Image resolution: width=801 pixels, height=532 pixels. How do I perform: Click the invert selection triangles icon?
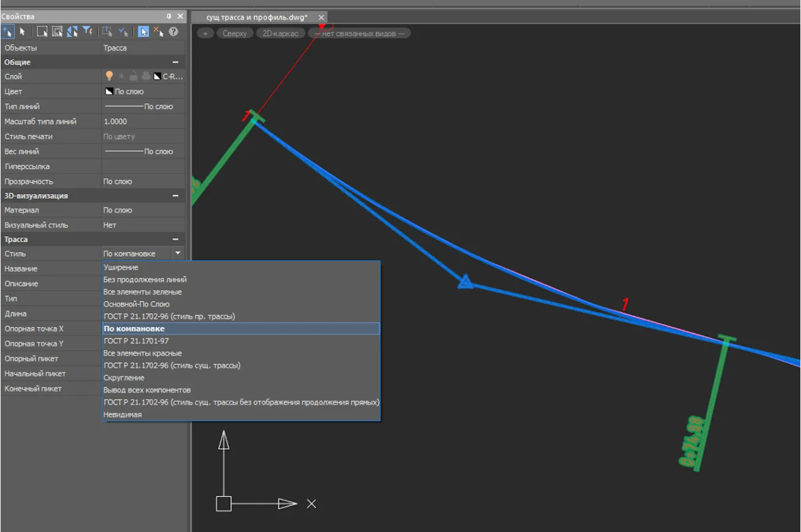tap(72, 32)
